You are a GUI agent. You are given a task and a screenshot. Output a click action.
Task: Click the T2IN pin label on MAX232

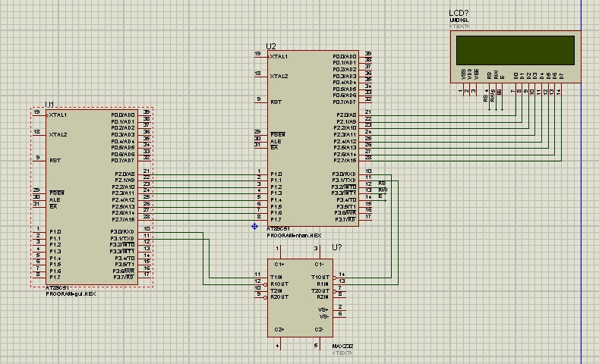pos(276,290)
